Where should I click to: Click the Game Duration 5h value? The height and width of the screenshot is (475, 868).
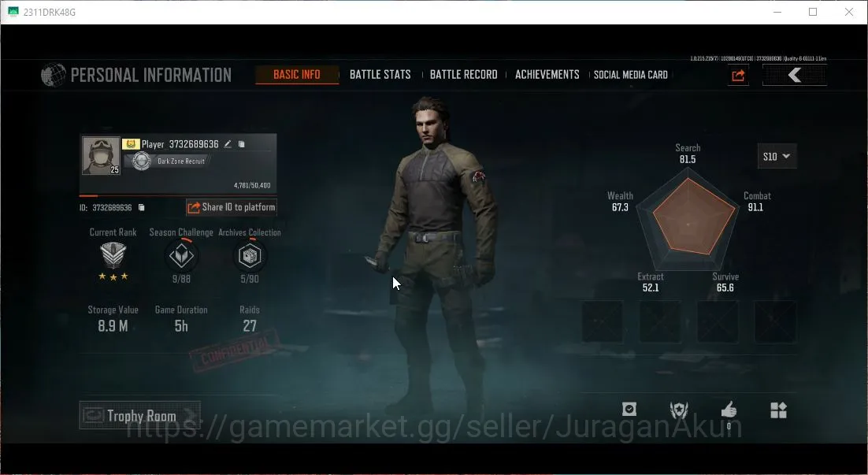tap(181, 326)
